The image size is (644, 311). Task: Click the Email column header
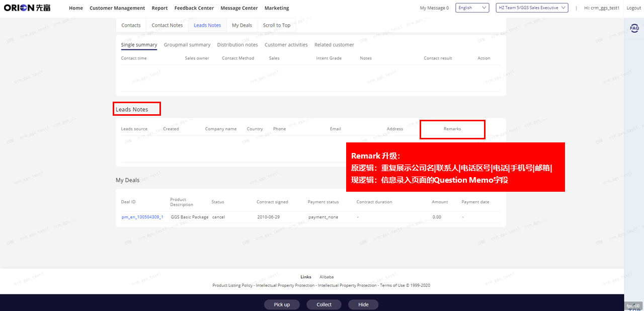click(x=336, y=129)
